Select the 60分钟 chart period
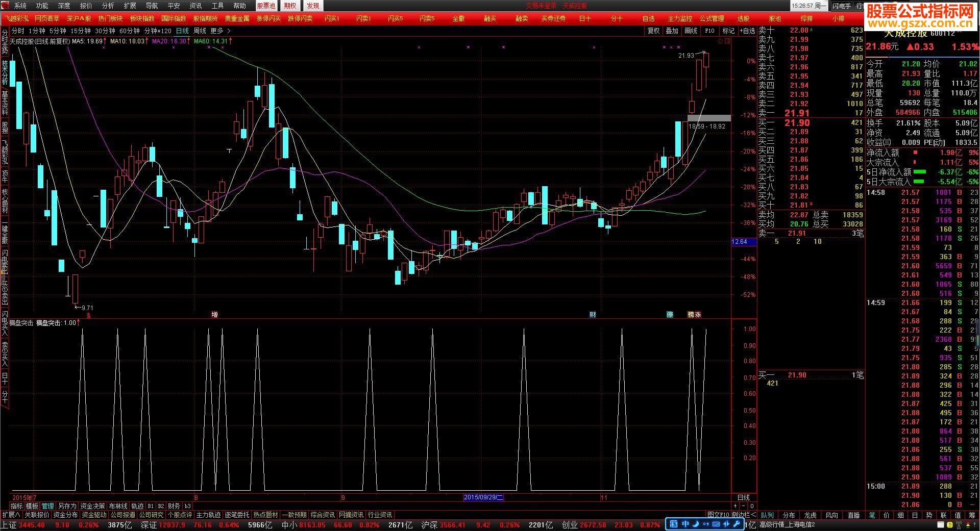This screenshot has height=531, width=980. (130, 31)
